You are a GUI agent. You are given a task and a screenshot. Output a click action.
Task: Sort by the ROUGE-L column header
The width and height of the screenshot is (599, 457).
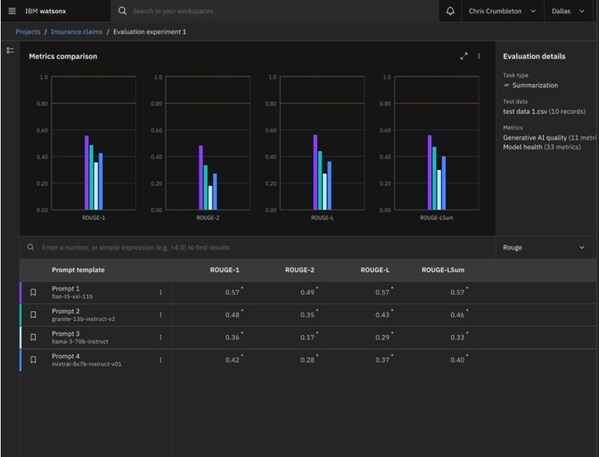(375, 270)
